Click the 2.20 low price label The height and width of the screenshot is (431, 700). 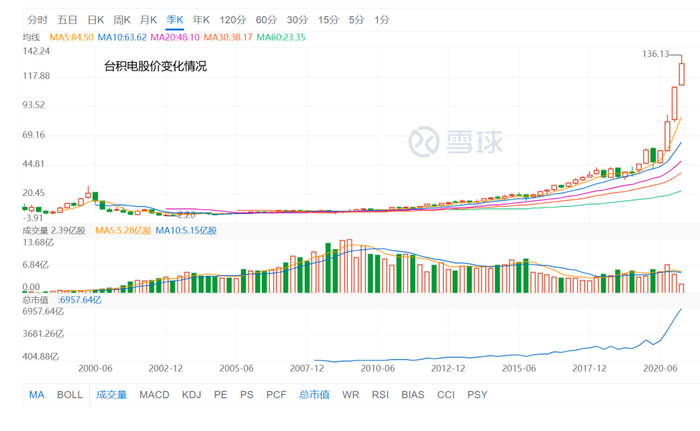tap(186, 215)
